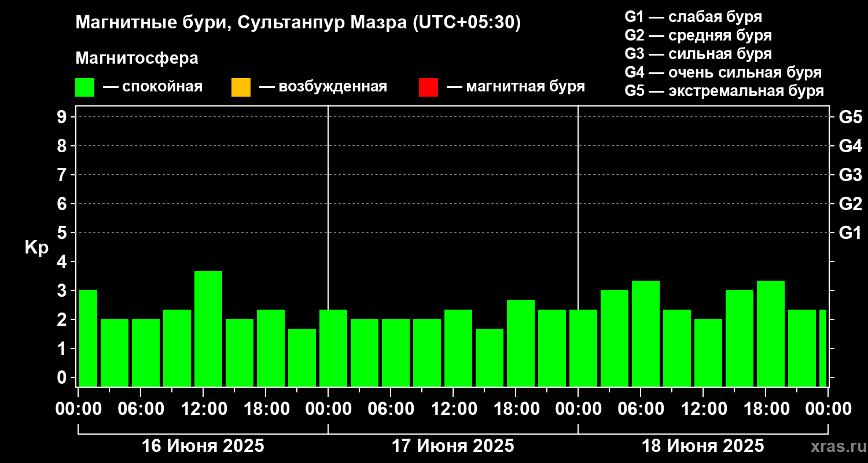Image resolution: width=868 pixels, height=463 pixels.
Task: Click the '— магнитная буря' legend label
Action: click(516, 87)
